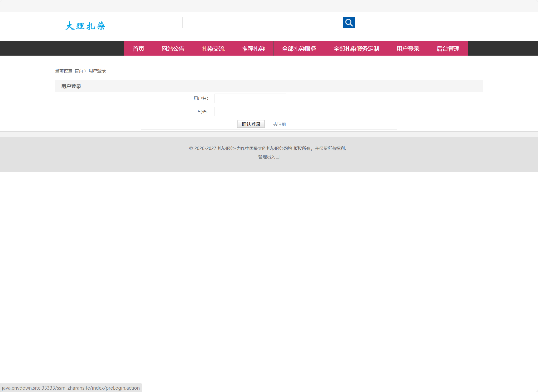The height and width of the screenshot is (392, 538).
Task: Click the 去注册 registration link
Action: coord(279,124)
